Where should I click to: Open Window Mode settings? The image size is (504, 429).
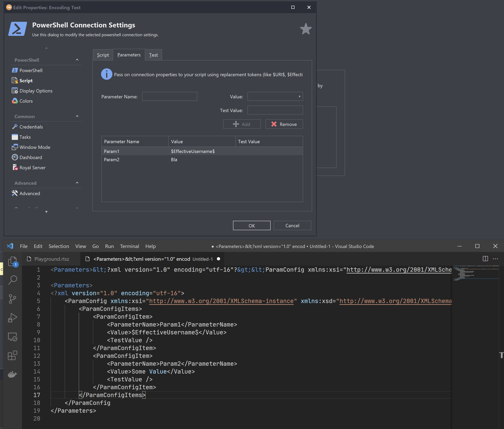[35, 147]
